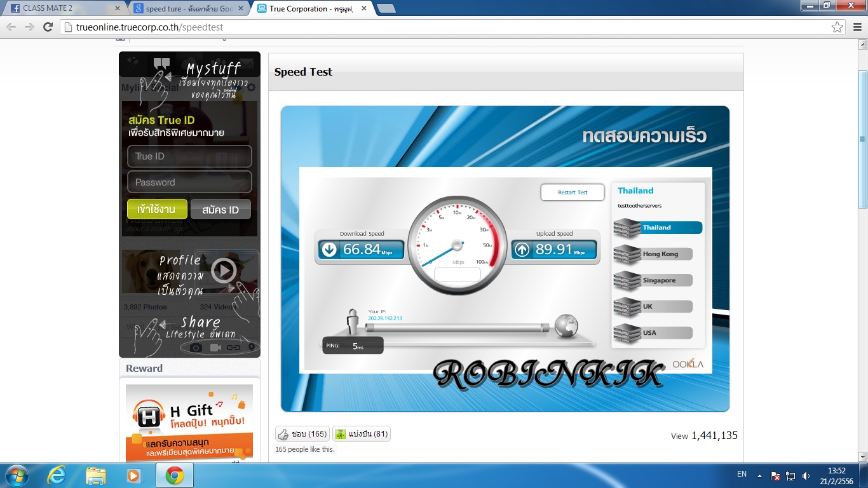868x488 pixels.
Task: Click the server icon next to Hong Kong
Action: [x=627, y=254]
